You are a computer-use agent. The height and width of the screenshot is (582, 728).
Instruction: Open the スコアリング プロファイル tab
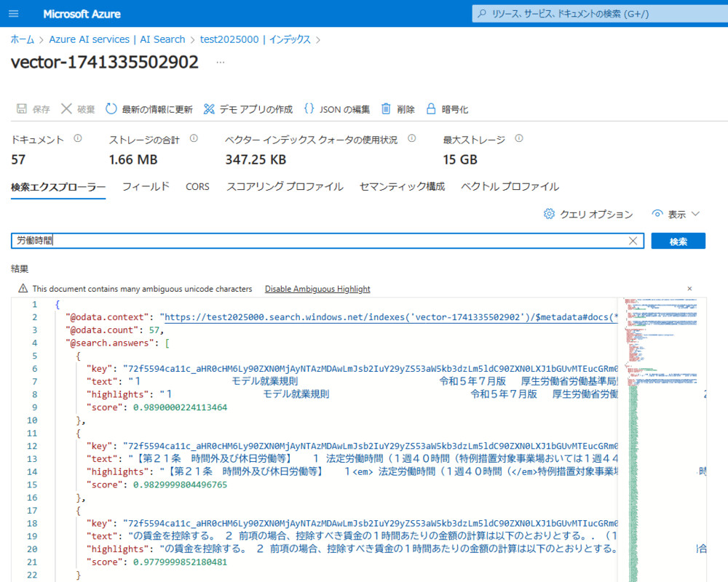[285, 187]
